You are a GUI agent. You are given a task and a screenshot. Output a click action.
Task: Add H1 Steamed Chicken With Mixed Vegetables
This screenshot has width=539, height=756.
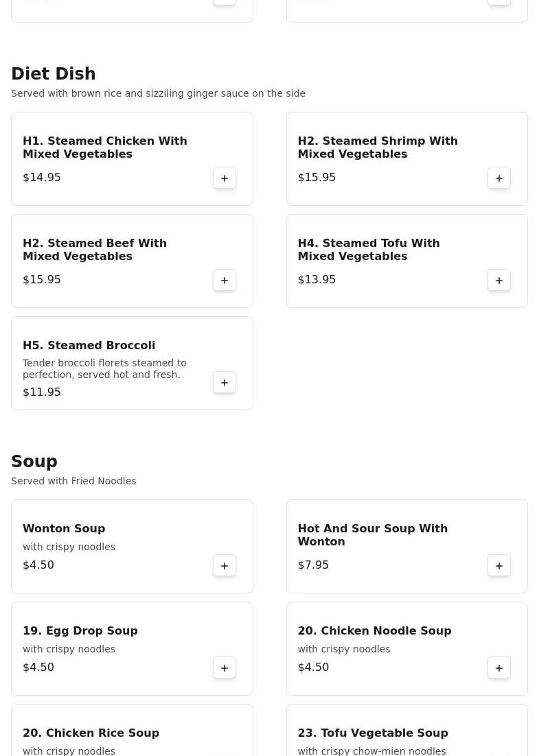click(225, 178)
